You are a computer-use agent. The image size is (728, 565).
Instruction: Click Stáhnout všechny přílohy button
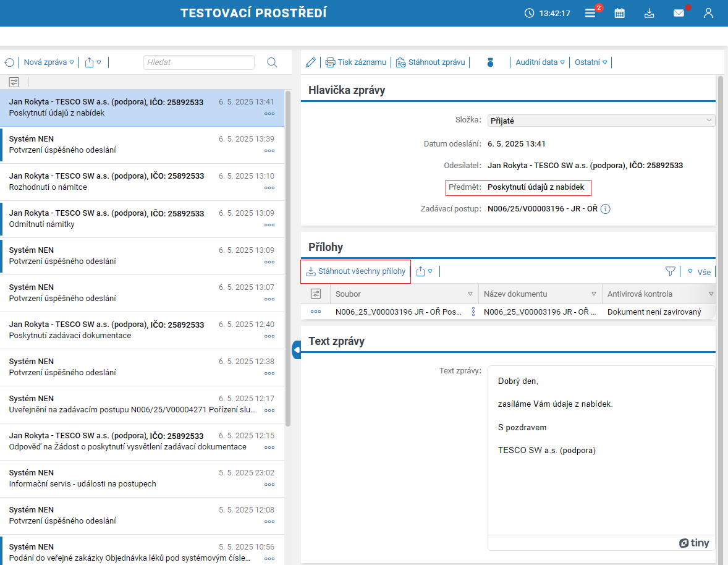pyautogui.click(x=356, y=271)
